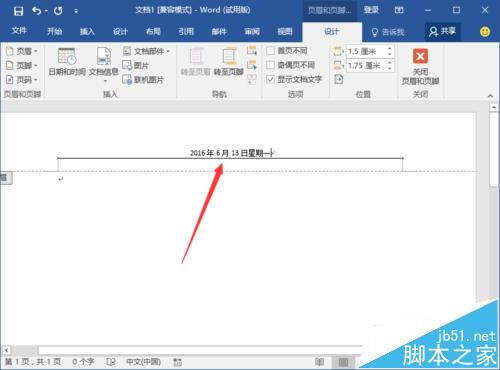The image size is (500, 370).
Task: Decrease footer distance with the 1.75 厘米 spinner
Action: 390,69
